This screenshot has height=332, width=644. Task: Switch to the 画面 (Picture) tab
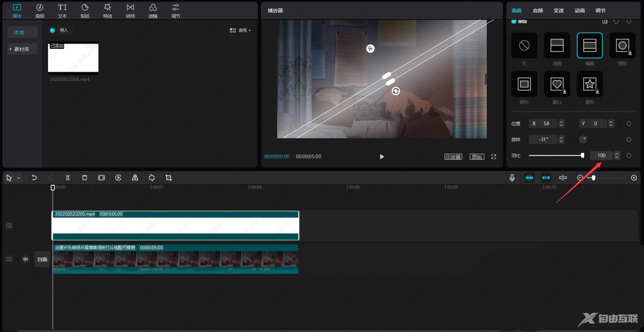tap(516, 11)
